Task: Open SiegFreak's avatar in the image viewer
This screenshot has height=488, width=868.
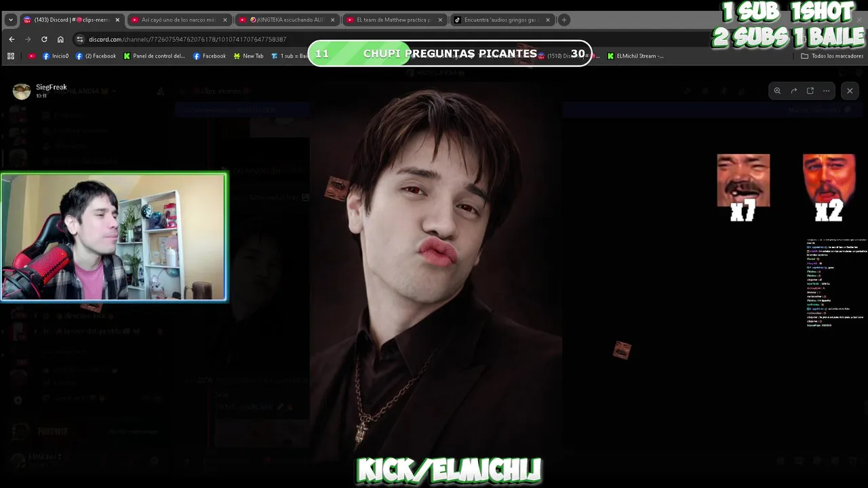Action: click(x=22, y=91)
